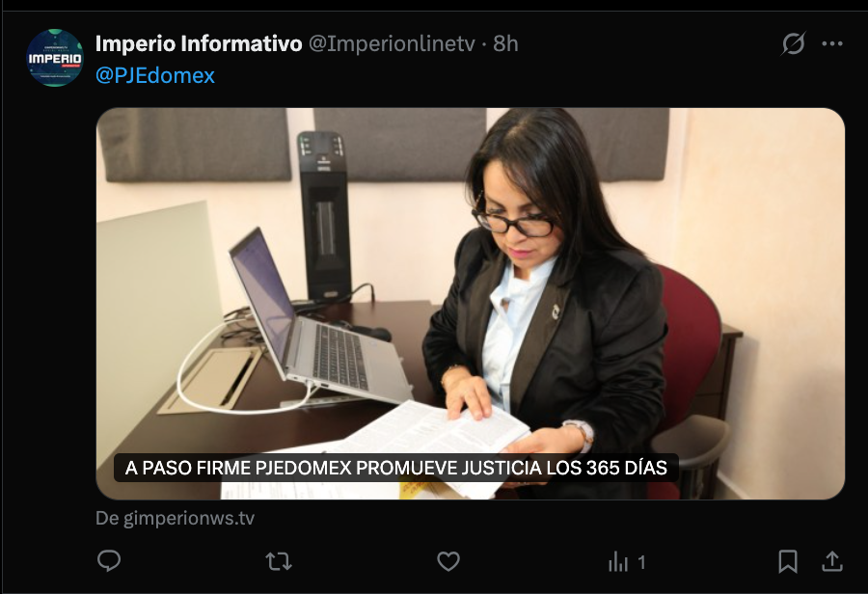
Task: Open the Imperio profile avatar
Action: point(55,58)
